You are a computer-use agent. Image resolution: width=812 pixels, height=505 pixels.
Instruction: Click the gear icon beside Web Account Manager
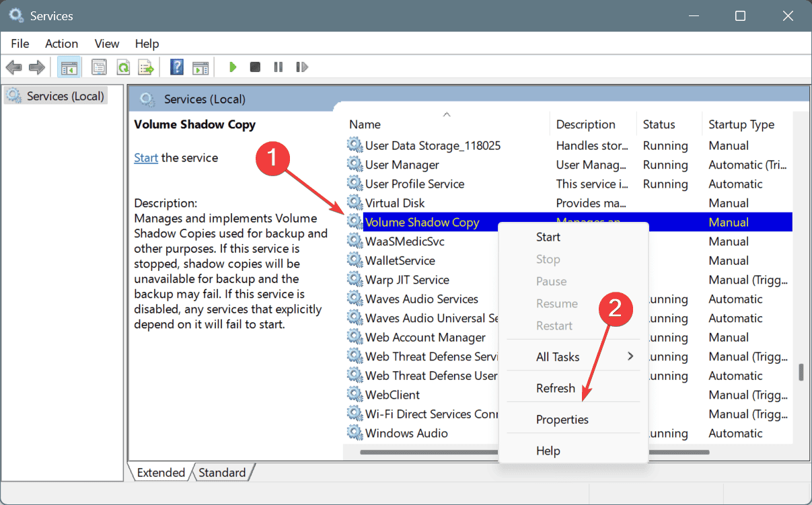coord(355,337)
